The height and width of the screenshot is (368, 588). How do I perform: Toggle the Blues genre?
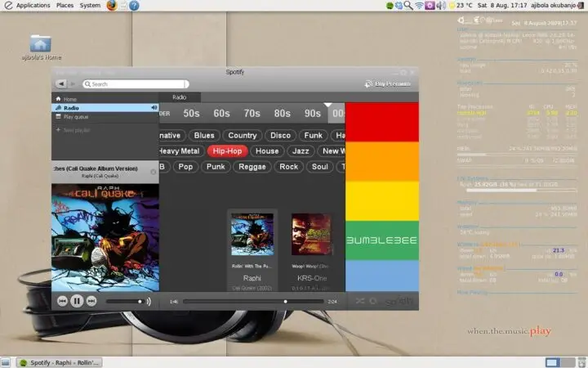point(204,135)
